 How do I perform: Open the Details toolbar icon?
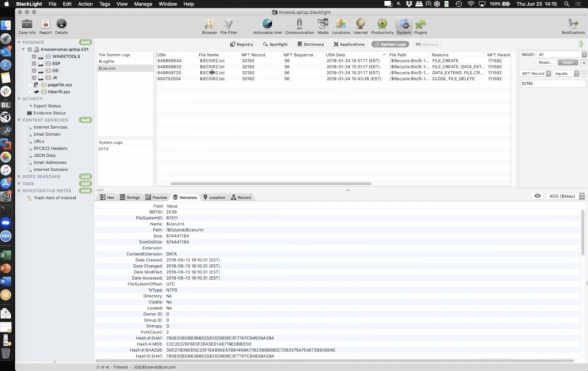[61, 26]
